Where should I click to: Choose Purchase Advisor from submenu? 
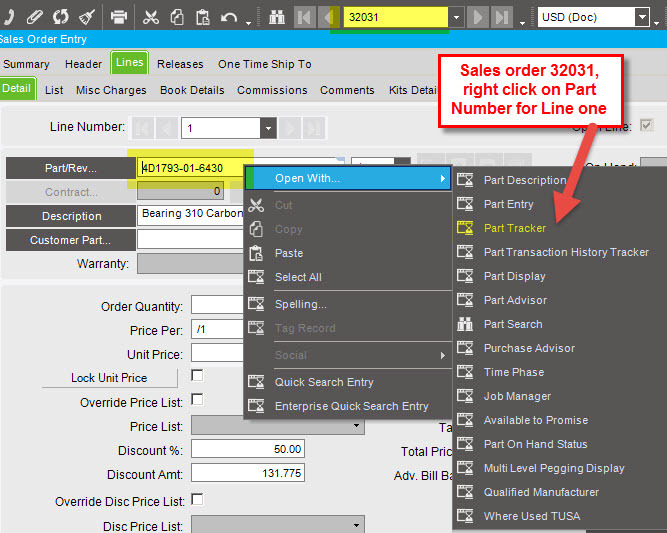pyautogui.click(x=529, y=348)
